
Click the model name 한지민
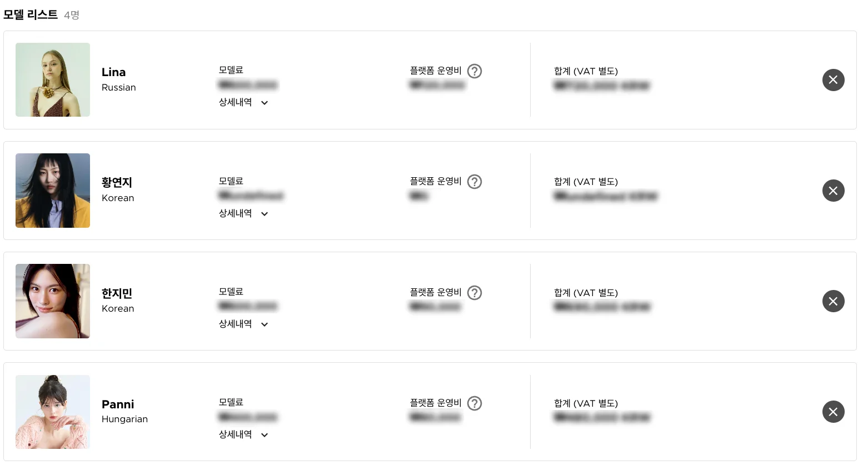(117, 293)
